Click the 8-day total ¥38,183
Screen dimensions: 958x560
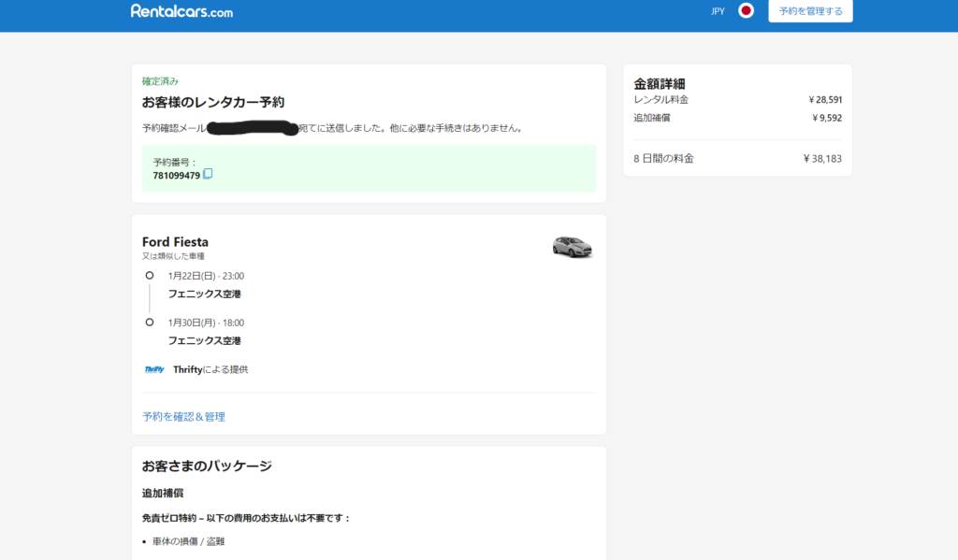click(822, 159)
